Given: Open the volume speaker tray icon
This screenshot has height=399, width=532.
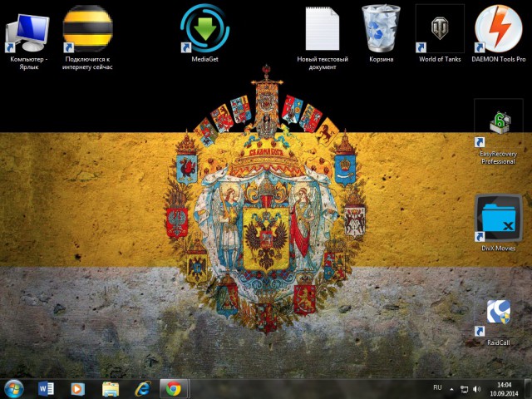Looking at the screenshot, I should point(477,389).
